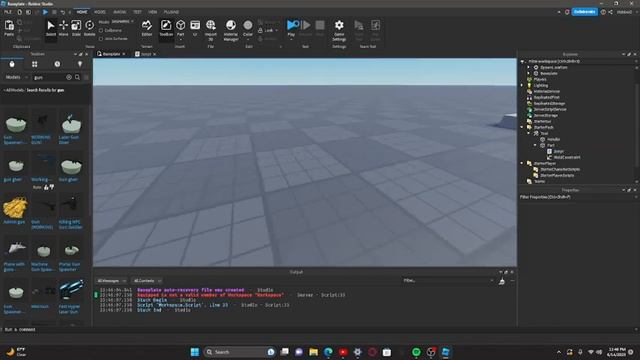Expand the Lighting node in Explorer
This screenshot has height=360, width=640.
pyautogui.click(x=522, y=85)
